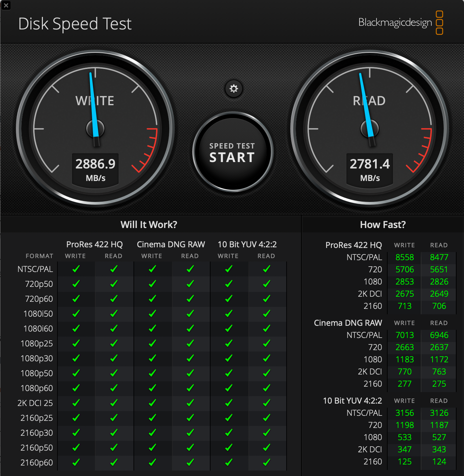Click the 2160p60 ProRes 422 HQ write checkmark
Viewport: 464px width, 476px height.
[76, 462]
